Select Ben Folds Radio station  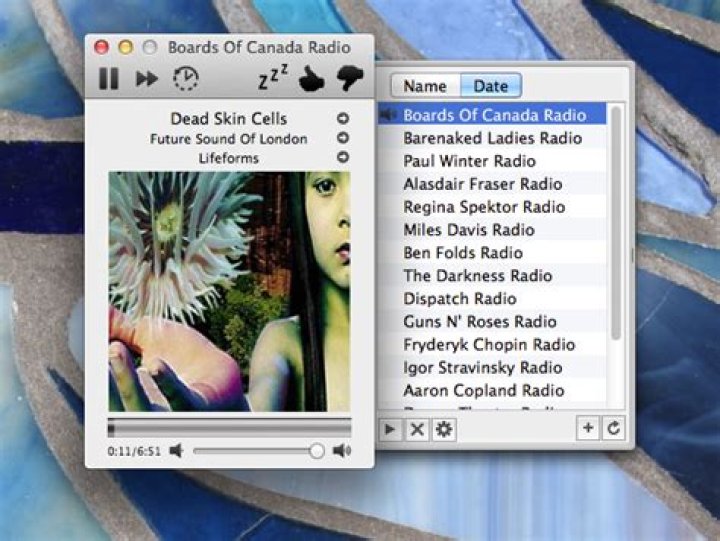coord(492,253)
